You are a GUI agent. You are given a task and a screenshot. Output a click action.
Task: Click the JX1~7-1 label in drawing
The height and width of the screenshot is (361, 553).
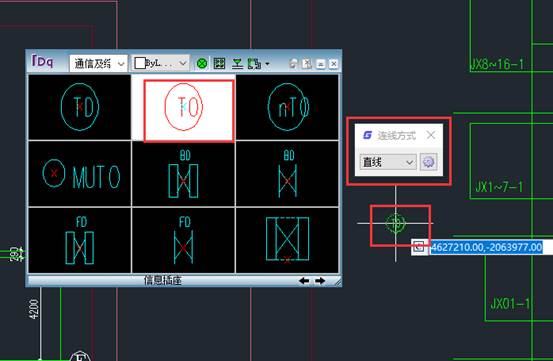[x=499, y=186]
